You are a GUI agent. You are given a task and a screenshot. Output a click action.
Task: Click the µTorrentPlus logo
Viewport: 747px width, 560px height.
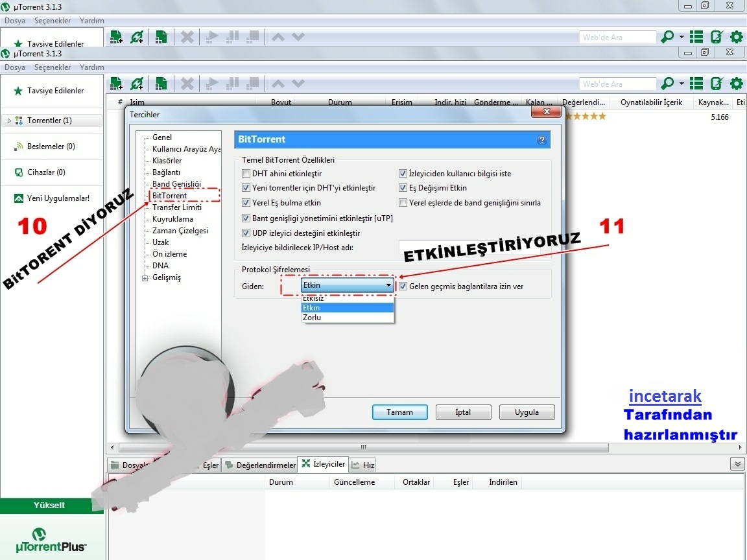click(x=51, y=541)
